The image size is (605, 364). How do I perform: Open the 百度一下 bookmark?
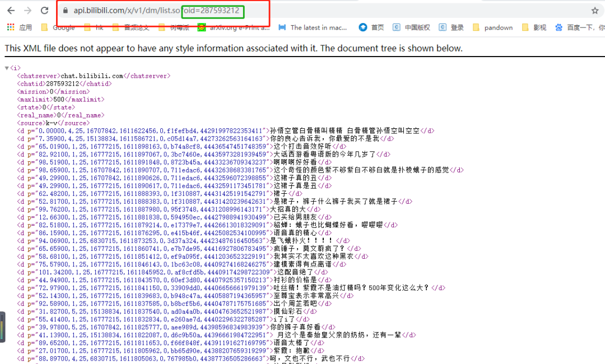pyautogui.click(x=580, y=27)
